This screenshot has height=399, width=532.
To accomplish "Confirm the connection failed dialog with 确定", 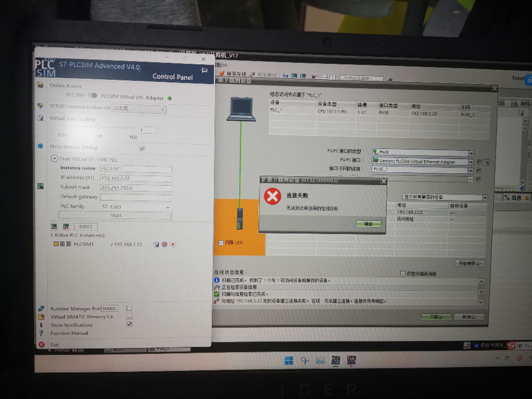I will click(369, 223).
